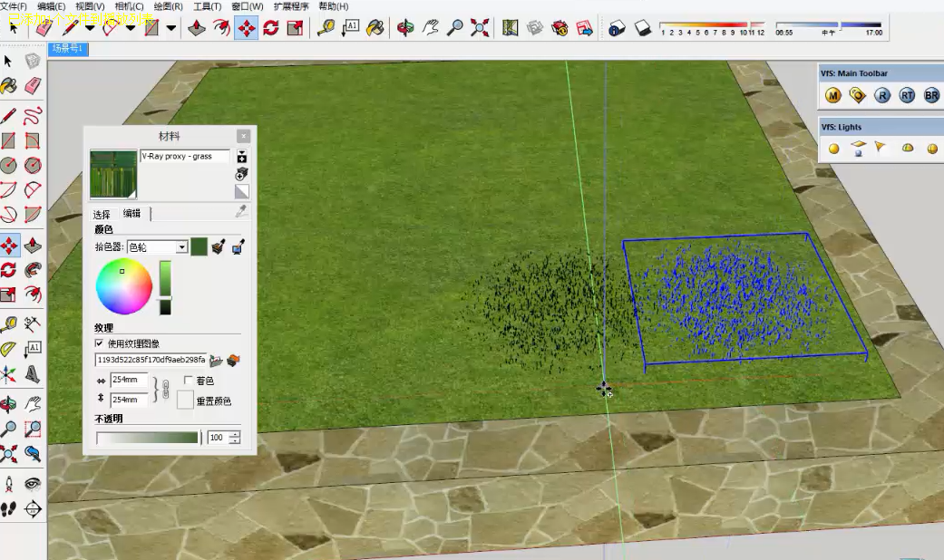Pick the sample paint eyedropper in Materials panel

coord(241,211)
